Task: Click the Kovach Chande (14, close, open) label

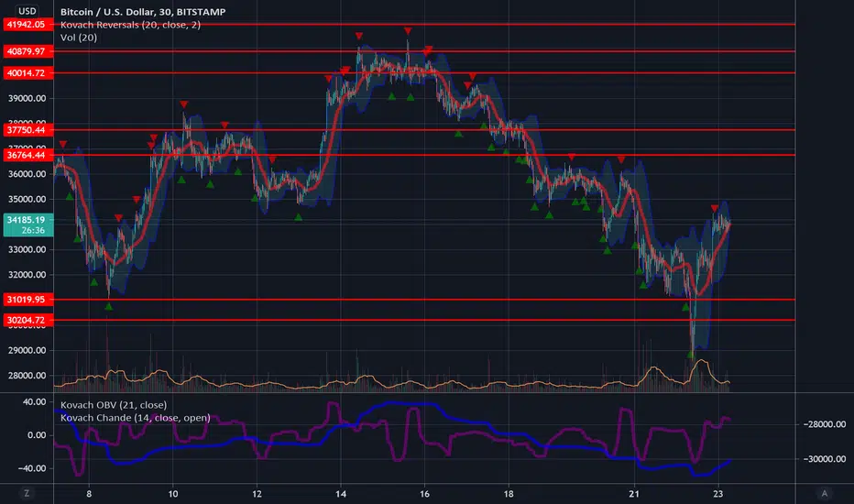Action: coord(135,418)
